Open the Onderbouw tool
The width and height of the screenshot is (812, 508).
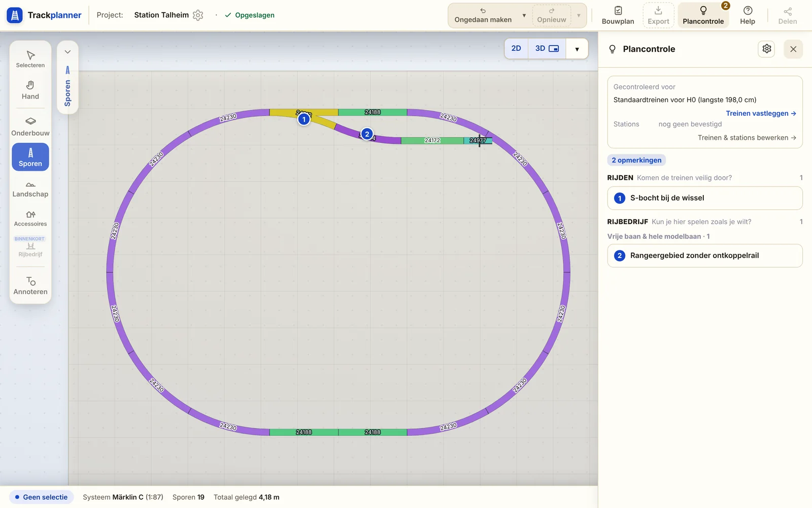(30, 126)
